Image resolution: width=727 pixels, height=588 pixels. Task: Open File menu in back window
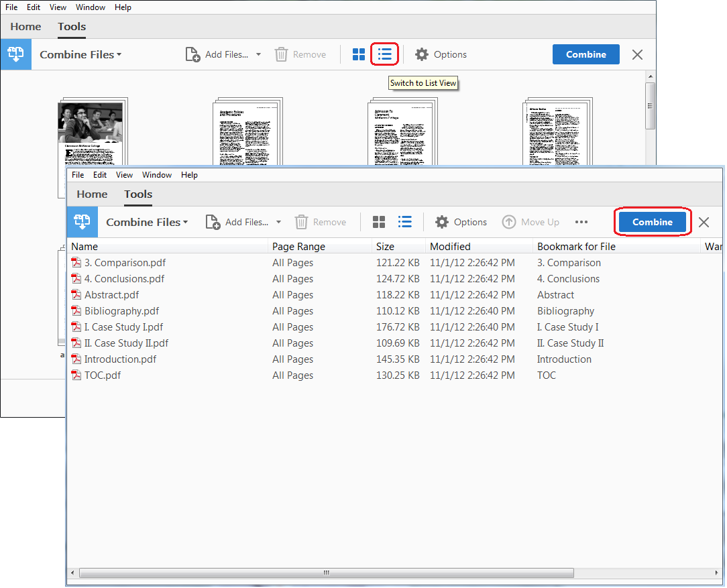(11, 7)
